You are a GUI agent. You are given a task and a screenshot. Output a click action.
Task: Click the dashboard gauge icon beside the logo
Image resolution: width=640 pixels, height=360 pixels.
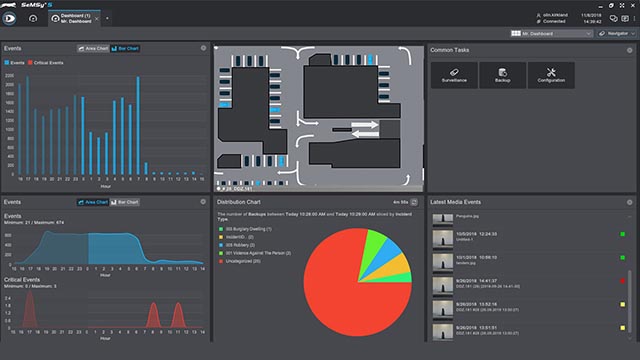(33, 18)
